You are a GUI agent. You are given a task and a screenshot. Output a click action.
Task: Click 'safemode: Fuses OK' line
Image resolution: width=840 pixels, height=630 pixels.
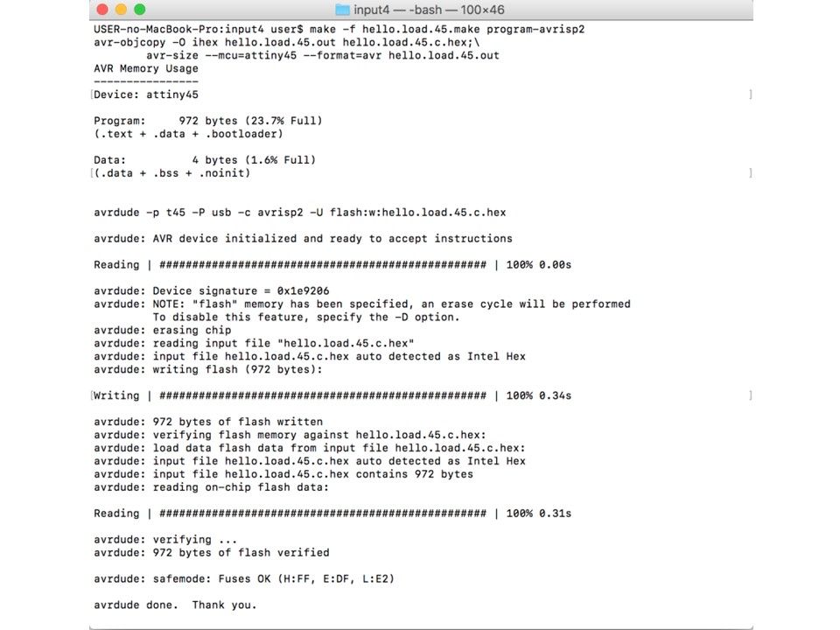coord(244,578)
